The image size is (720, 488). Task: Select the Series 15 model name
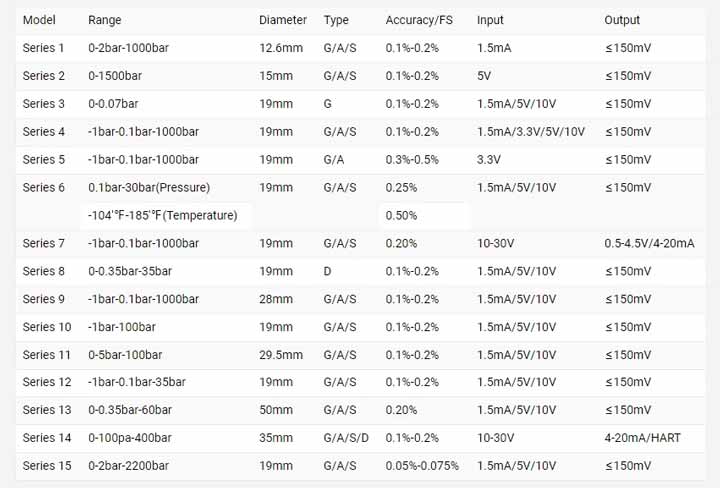(x=47, y=466)
